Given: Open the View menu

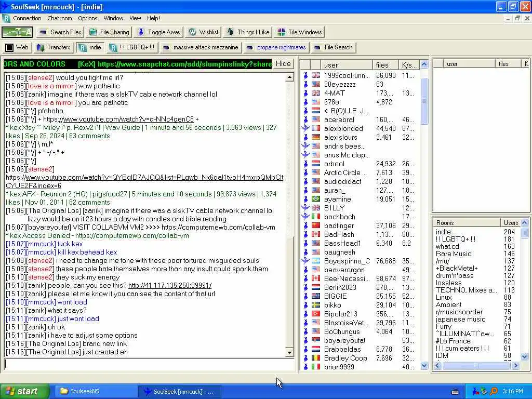Looking at the screenshot, I should [135, 18].
